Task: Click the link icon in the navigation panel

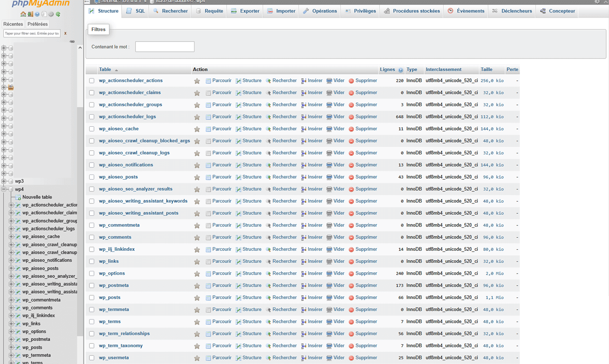Action: pos(72,41)
